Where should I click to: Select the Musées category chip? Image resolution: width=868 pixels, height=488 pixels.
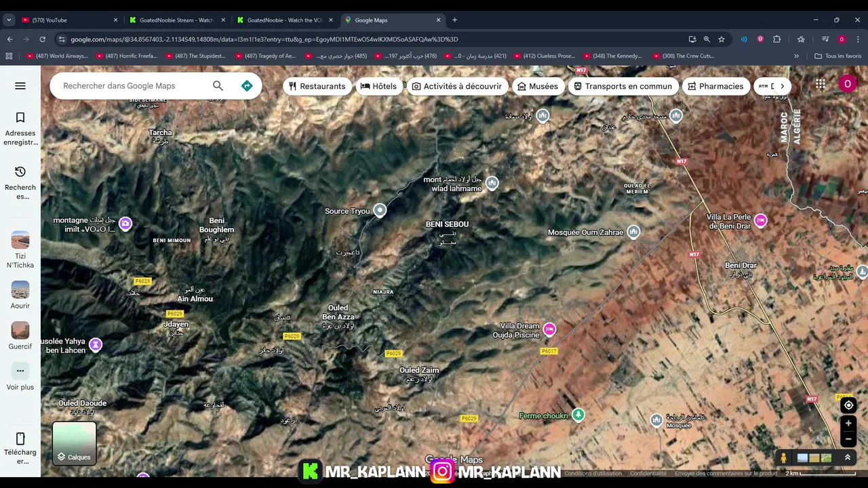tap(538, 86)
